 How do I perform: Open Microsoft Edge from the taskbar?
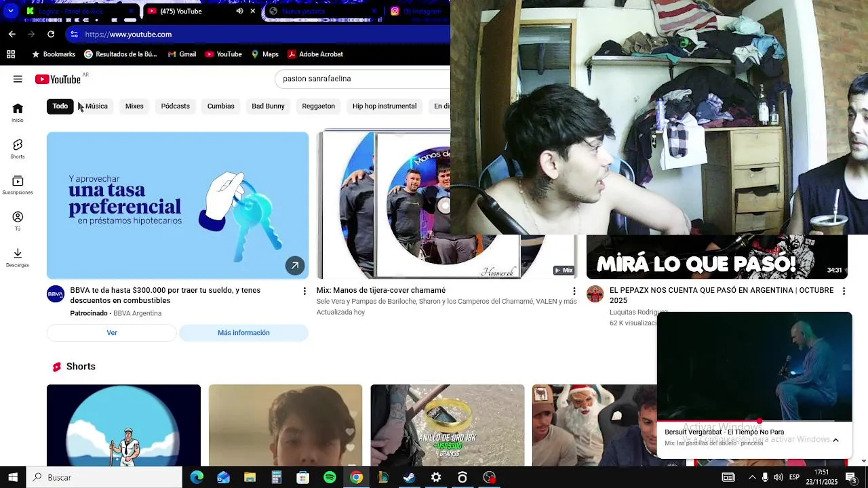click(197, 477)
